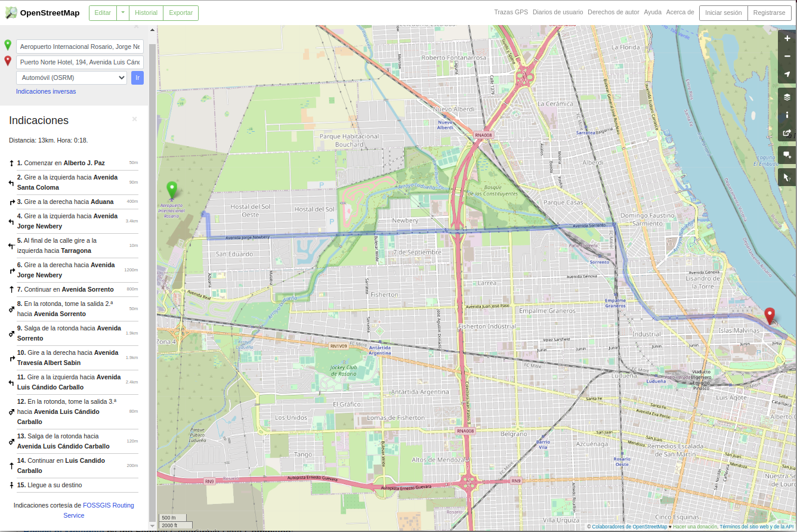Viewport: 797px width, 532px height.
Task: Expand the Editar dropdown arrow
Action: pyautogui.click(x=122, y=13)
